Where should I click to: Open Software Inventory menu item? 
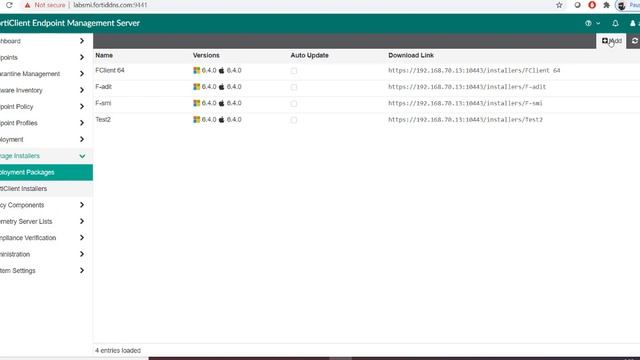coord(46,90)
